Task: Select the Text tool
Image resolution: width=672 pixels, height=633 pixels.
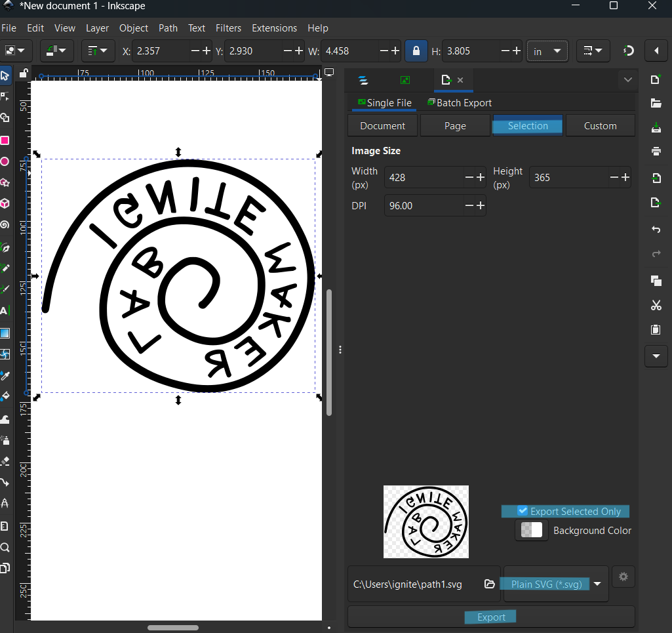Action: click(x=5, y=310)
